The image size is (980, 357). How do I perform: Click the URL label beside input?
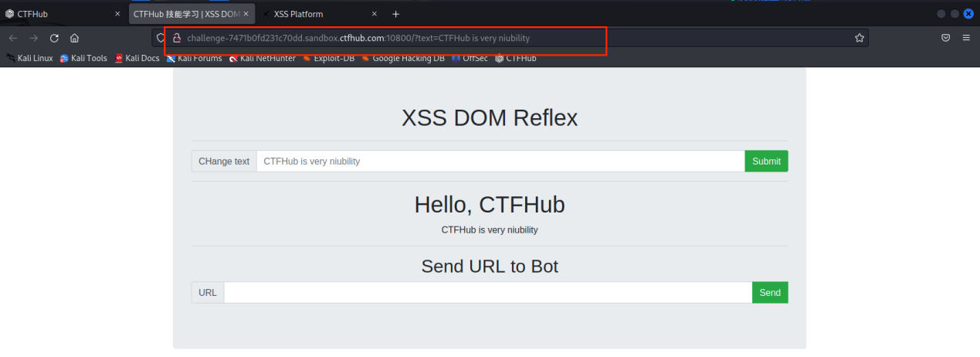[x=208, y=293]
